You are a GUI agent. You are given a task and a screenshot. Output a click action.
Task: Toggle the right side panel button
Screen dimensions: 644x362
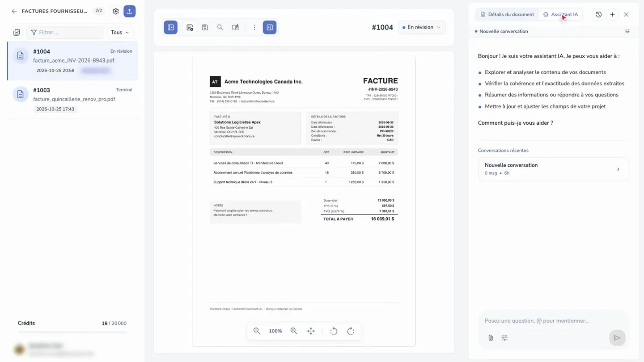(x=270, y=27)
